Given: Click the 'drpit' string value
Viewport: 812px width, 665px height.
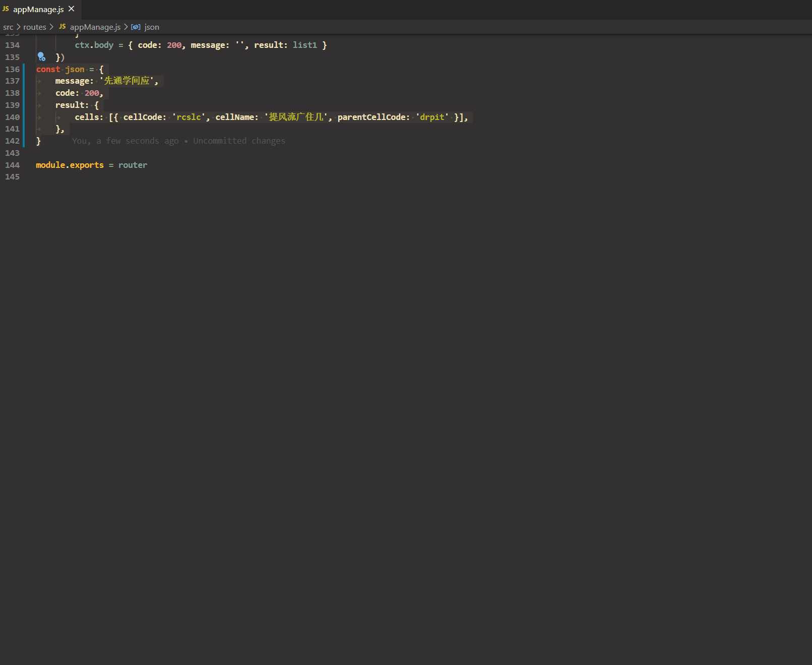Looking at the screenshot, I should tap(432, 117).
